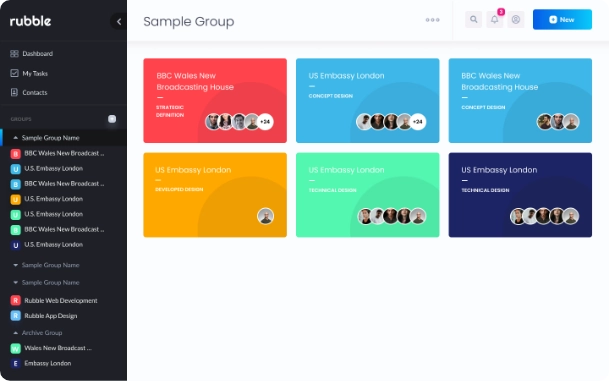Collapse the sidebar with the chevron arrow
The width and height of the screenshot is (609, 381).
point(118,22)
